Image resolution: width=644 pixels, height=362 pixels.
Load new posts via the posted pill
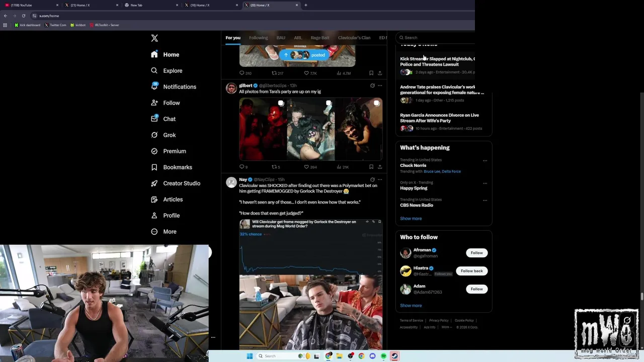click(x=304, y=55)
